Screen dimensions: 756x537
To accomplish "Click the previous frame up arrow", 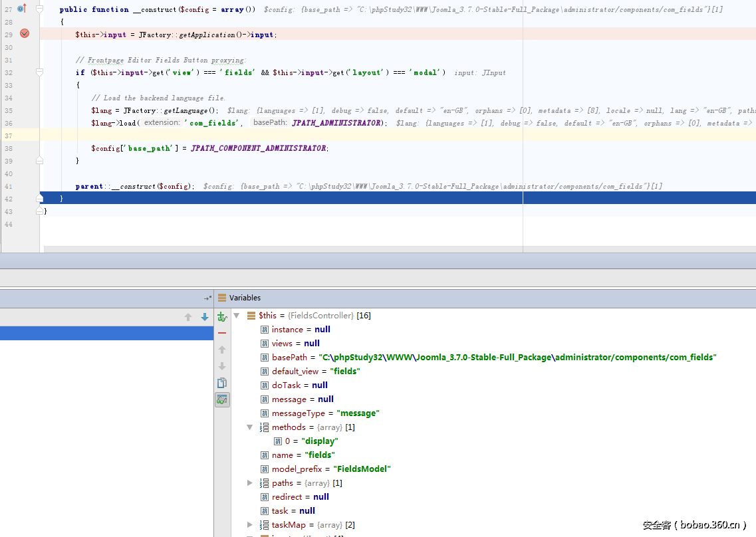I will (188, 317).
